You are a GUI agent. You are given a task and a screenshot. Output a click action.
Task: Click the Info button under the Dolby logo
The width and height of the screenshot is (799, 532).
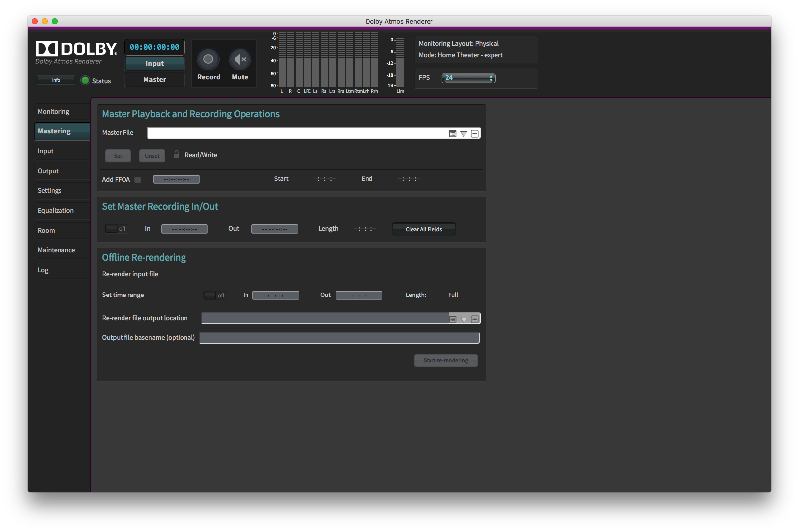[56, 79]
